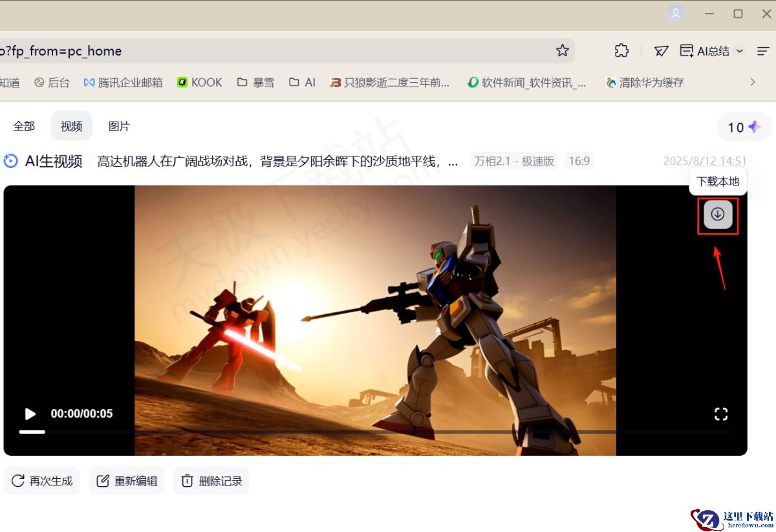This screenshot has height=532, width=776.
Task: Open the AI总结 feature
Action: tap(705, 50)
